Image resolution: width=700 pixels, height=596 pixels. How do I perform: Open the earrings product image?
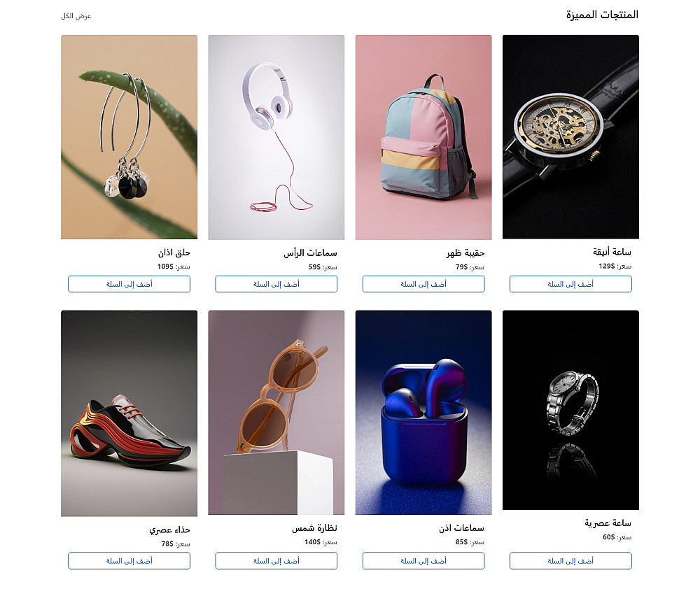click(x=129, y=137)
